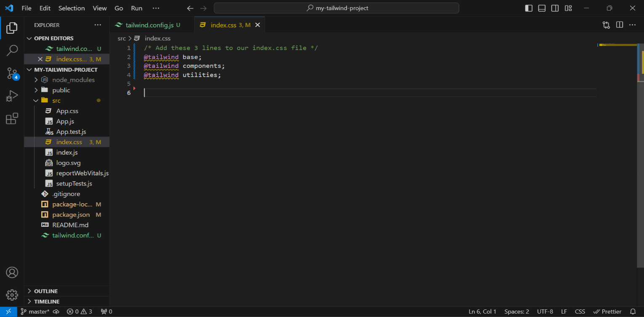
Task: Open .gitignore in the file tree
Action: (67, 194)
